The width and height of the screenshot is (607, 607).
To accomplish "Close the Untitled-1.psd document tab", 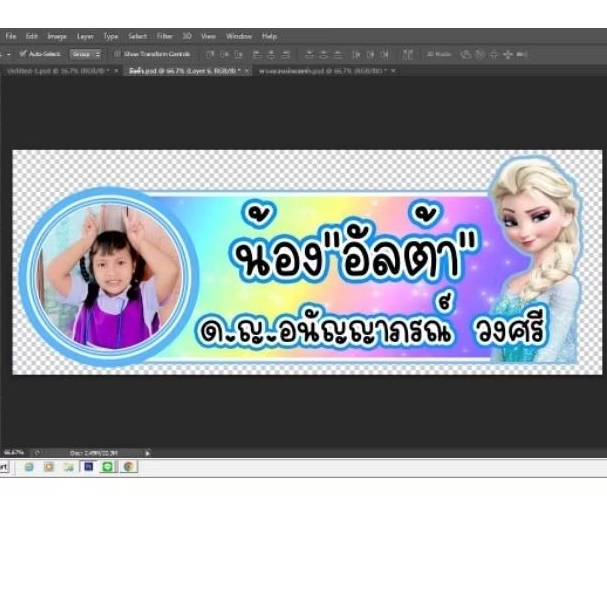I will [x=116, y=71].
